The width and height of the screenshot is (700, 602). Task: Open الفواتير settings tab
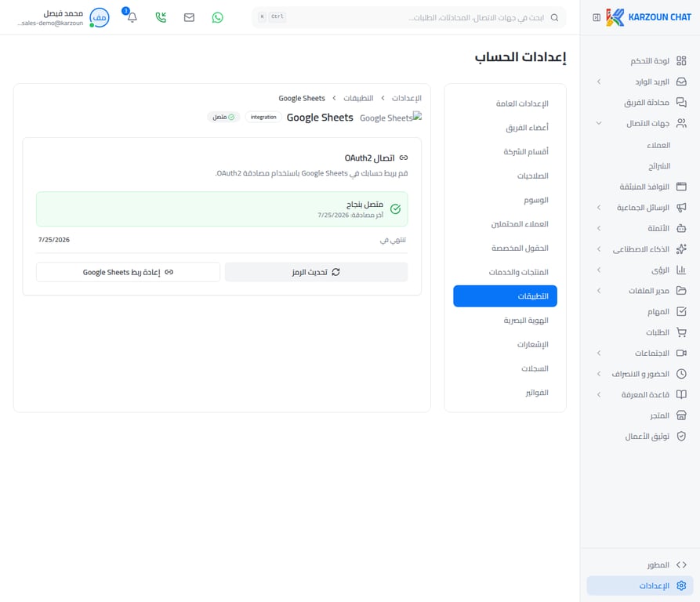(505, 393)
